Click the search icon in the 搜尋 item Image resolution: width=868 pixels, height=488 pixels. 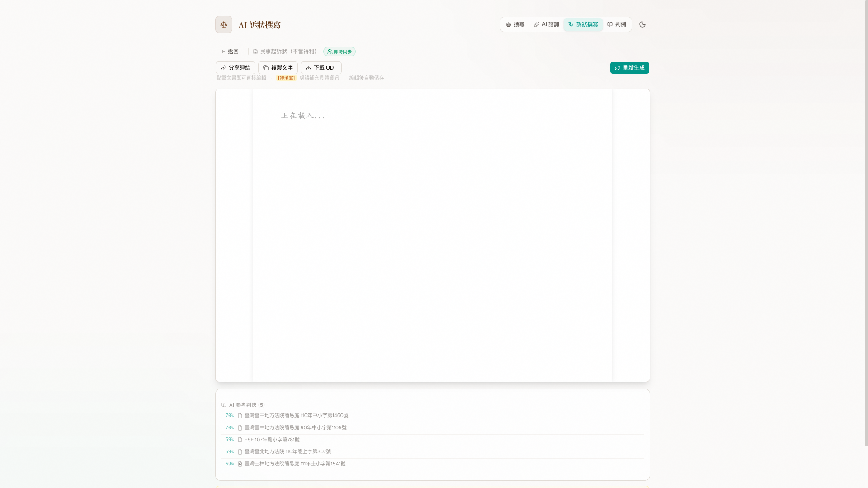[509, 24]
